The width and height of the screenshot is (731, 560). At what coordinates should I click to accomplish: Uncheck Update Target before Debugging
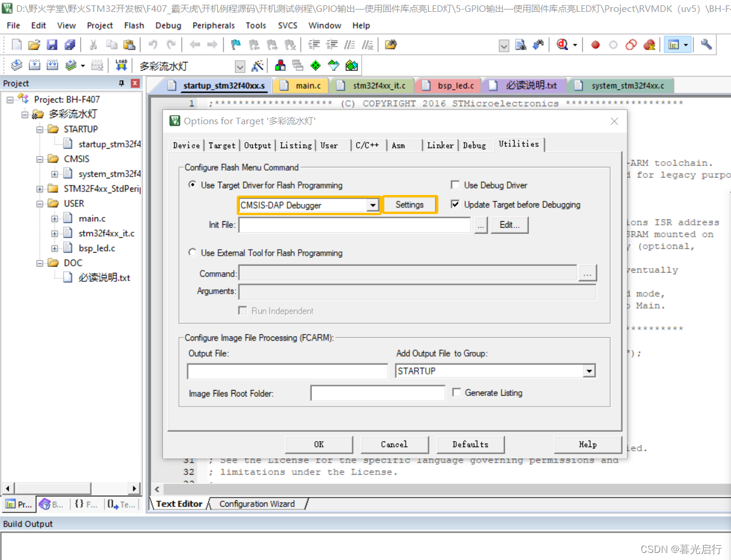(x=455, y=205)
